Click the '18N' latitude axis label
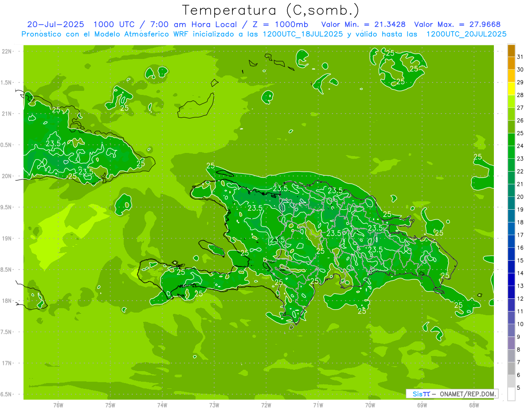The image size is (532, 411). click(6, 301)
